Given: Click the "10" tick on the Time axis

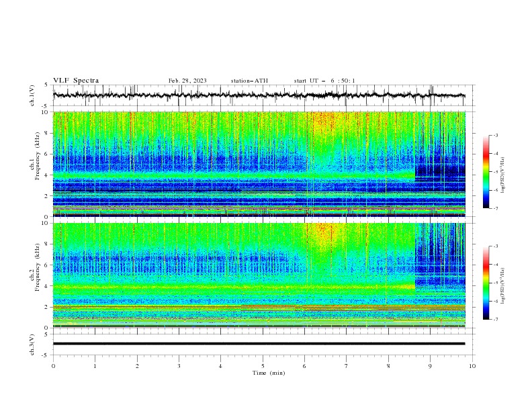Looking at the screenshot, I should click(x=472, y=366).
